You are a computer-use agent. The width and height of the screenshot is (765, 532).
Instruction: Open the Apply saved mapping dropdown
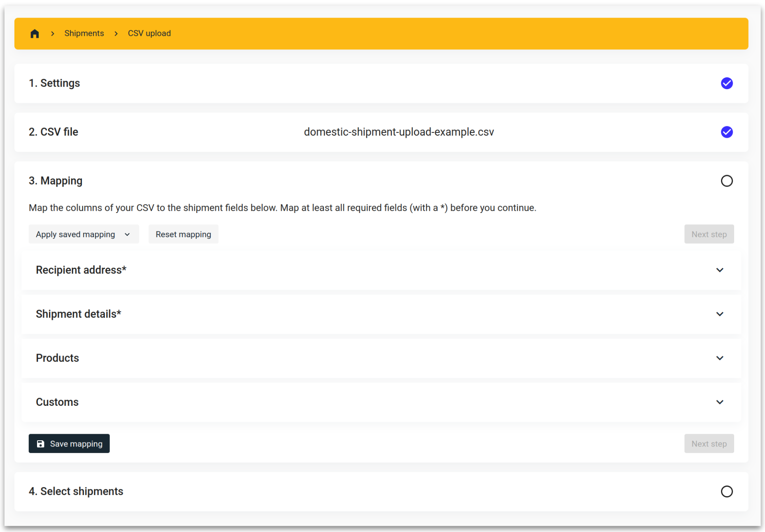[x=84, y=234]
